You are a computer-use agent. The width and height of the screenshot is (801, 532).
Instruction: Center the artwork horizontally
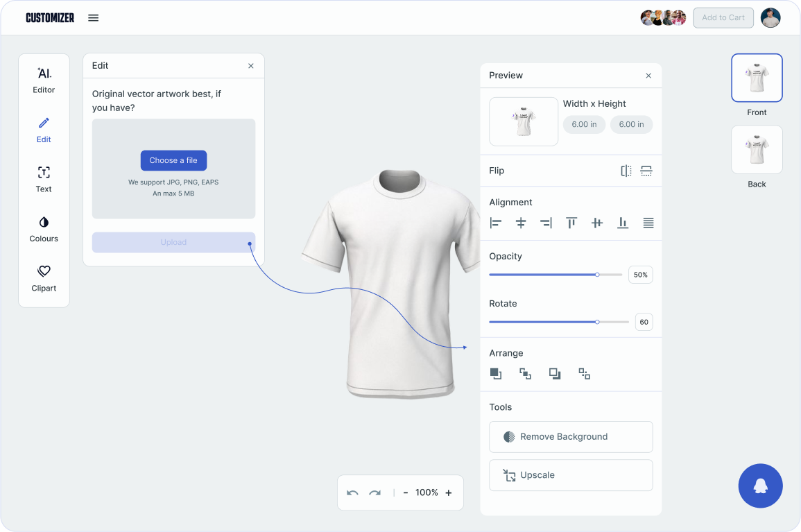[521, 223]
